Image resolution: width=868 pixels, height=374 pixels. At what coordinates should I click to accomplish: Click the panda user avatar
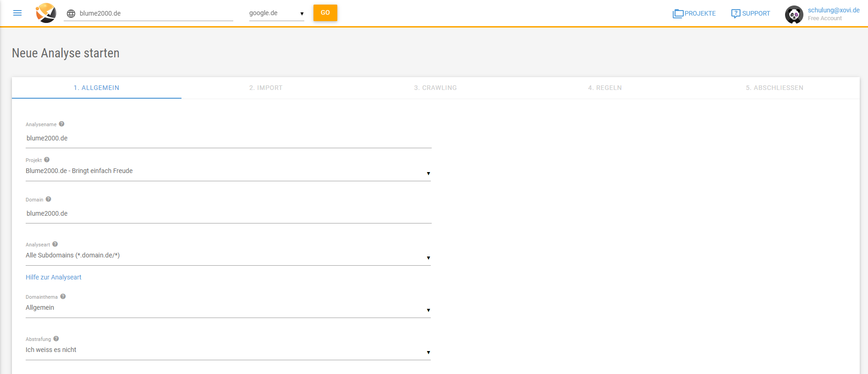point(794,14)
